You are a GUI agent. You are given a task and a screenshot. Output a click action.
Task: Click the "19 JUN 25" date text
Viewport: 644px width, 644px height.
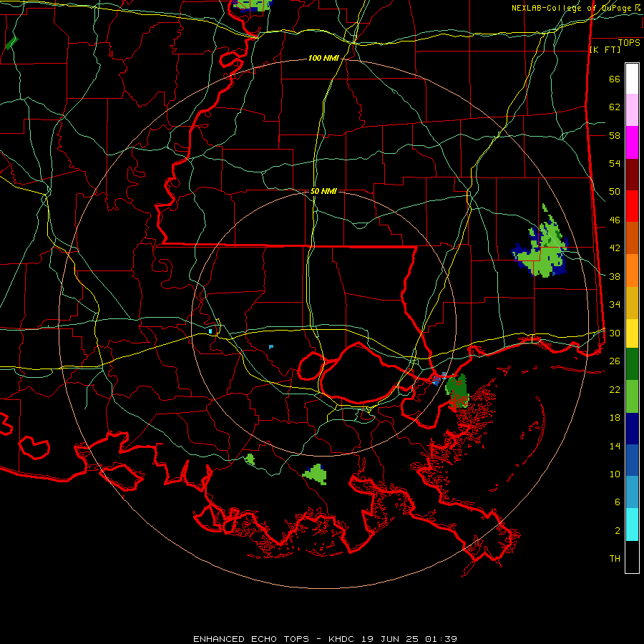tap(390, 639)
